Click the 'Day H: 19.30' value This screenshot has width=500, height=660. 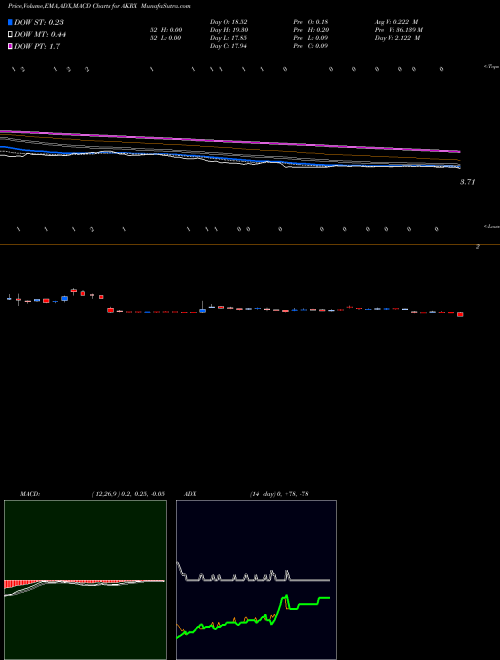tap(229, 30)
